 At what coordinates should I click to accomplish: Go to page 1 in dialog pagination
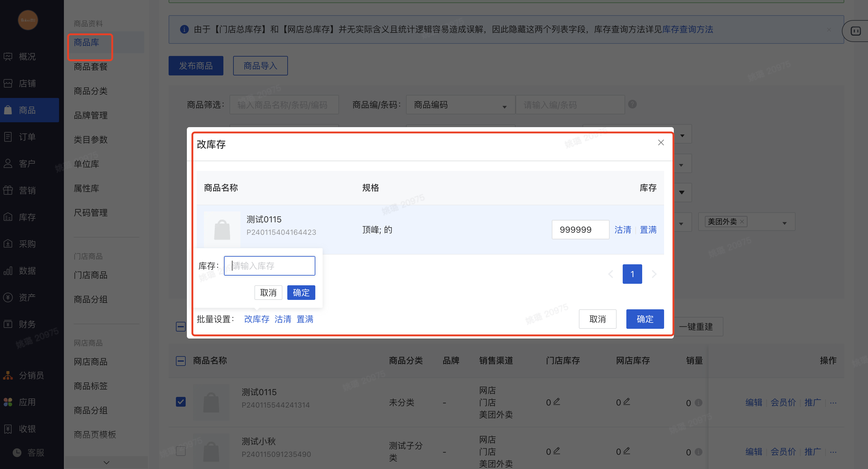632,274
